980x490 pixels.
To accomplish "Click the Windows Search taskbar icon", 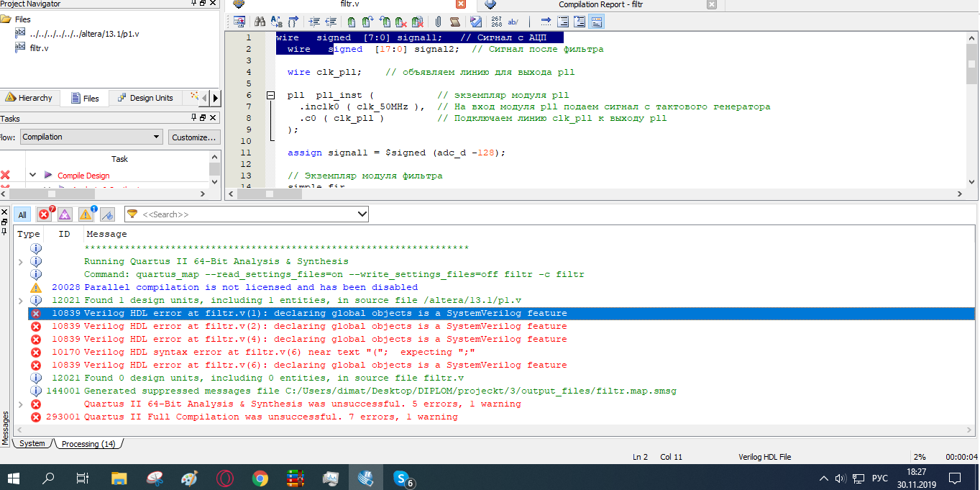I will tap(48, 477).
